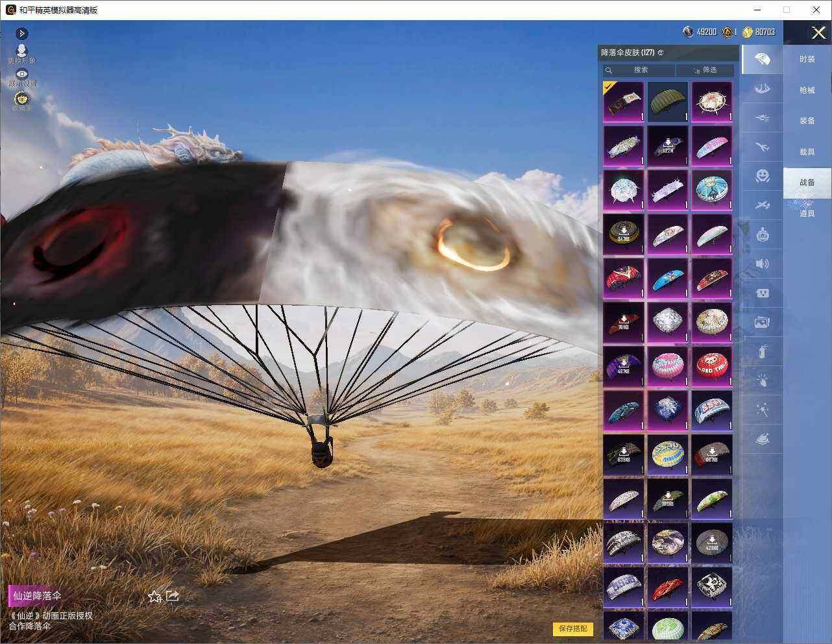Switch to the 枪械 tab
Image resolution: width=832 pixels, height=644 pixels.
(807, 90)
